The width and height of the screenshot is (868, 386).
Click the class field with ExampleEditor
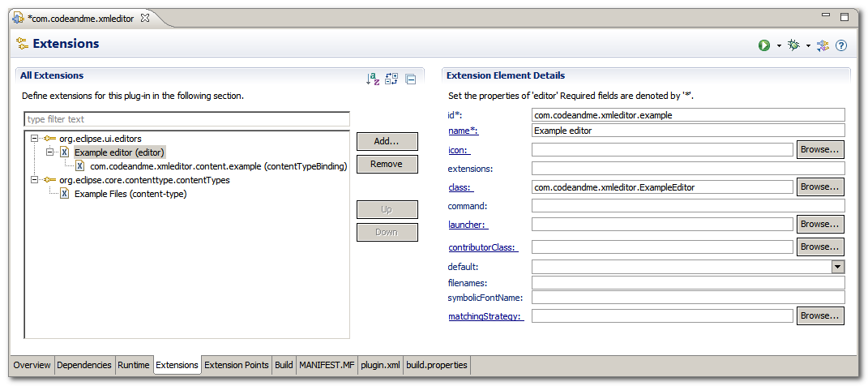pos(663,187)
